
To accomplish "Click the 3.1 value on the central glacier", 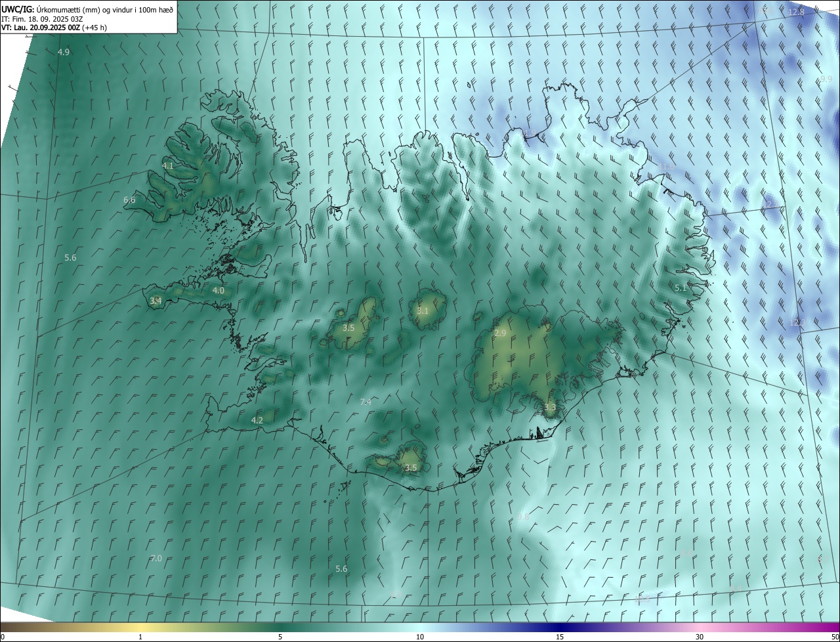I will pos(423,310).
